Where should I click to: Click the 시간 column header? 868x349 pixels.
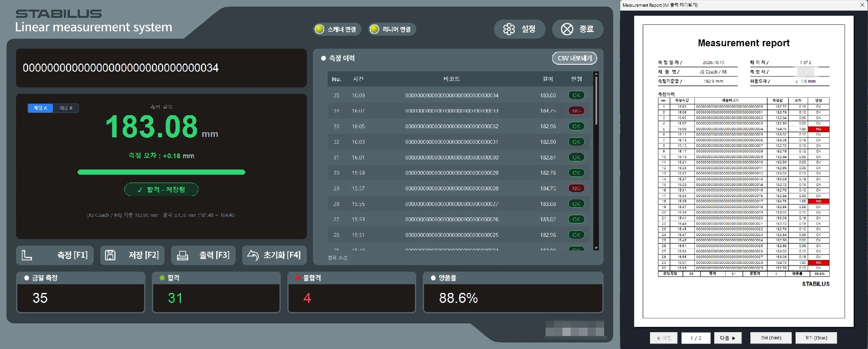358,79
